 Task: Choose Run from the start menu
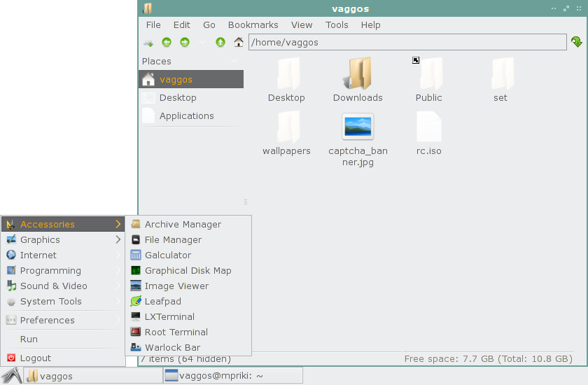[x=63, y=339]
